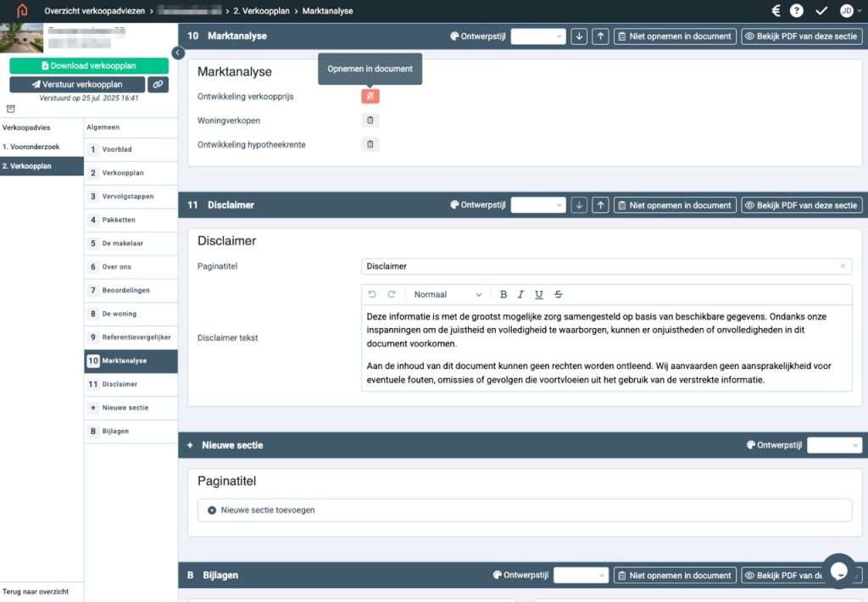Open the chat support bubble
868x602 pixels.
click(x=839, y=570)
